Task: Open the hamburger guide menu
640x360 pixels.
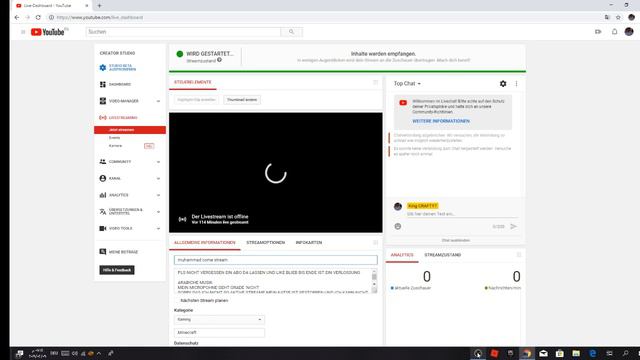Action: pyautogui.click(x=23, y=32)
